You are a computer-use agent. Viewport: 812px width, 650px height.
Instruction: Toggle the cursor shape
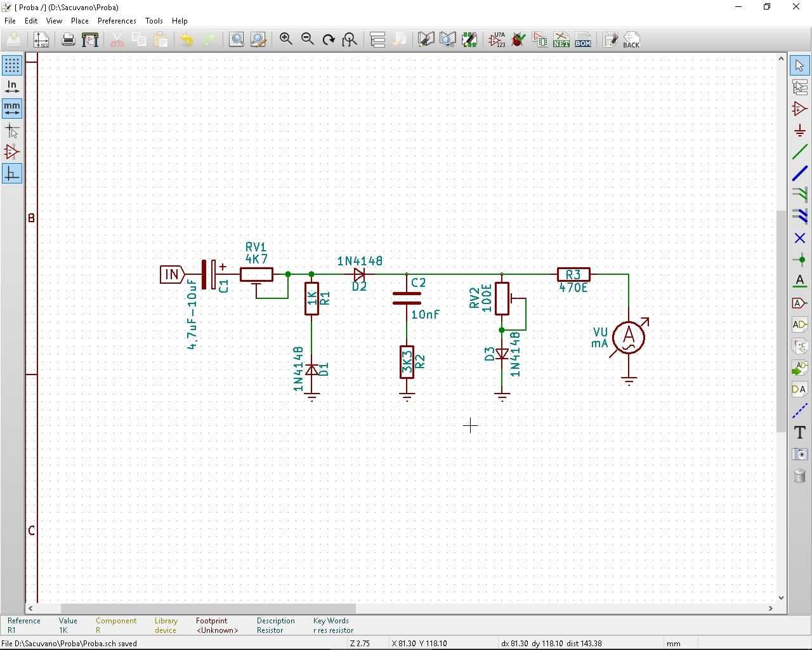(x=12, y=130)
